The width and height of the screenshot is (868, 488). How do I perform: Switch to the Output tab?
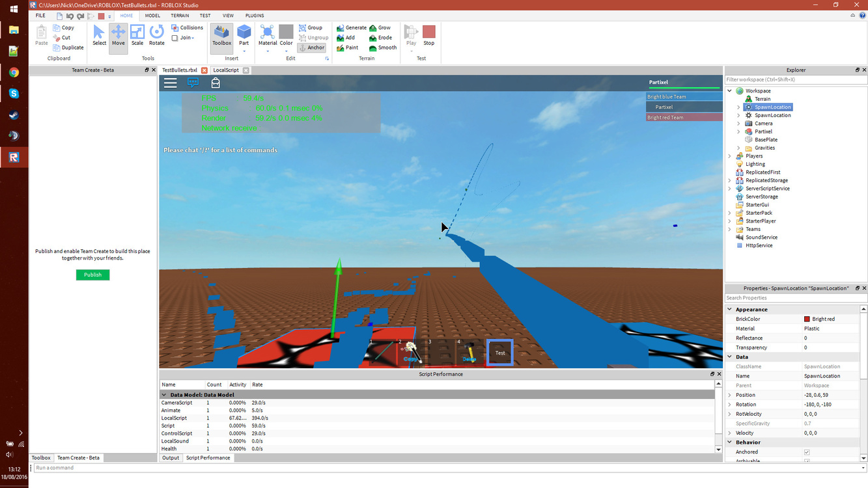tap(171, 458)
